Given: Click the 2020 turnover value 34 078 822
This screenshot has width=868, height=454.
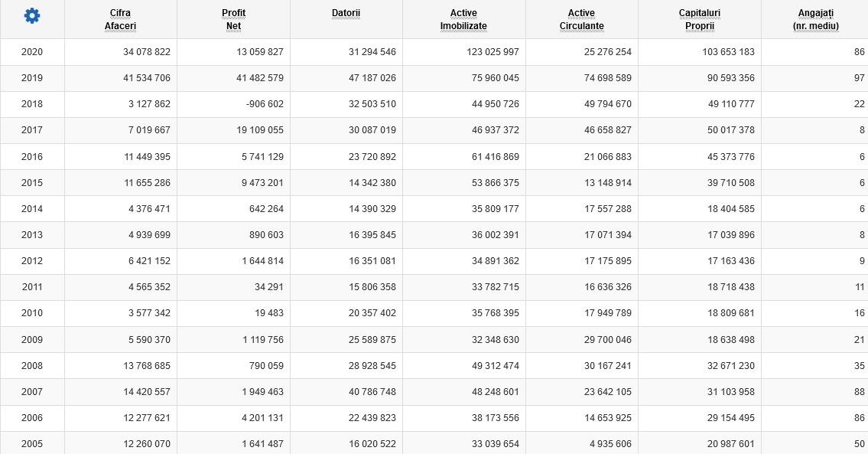Looking at the screenshot, I should click(x=147, y=51).
